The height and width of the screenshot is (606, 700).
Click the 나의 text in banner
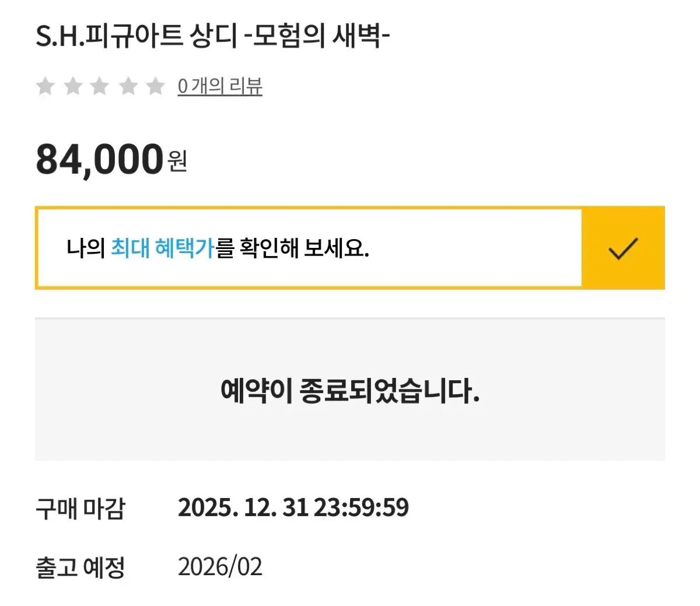(85, 248)
